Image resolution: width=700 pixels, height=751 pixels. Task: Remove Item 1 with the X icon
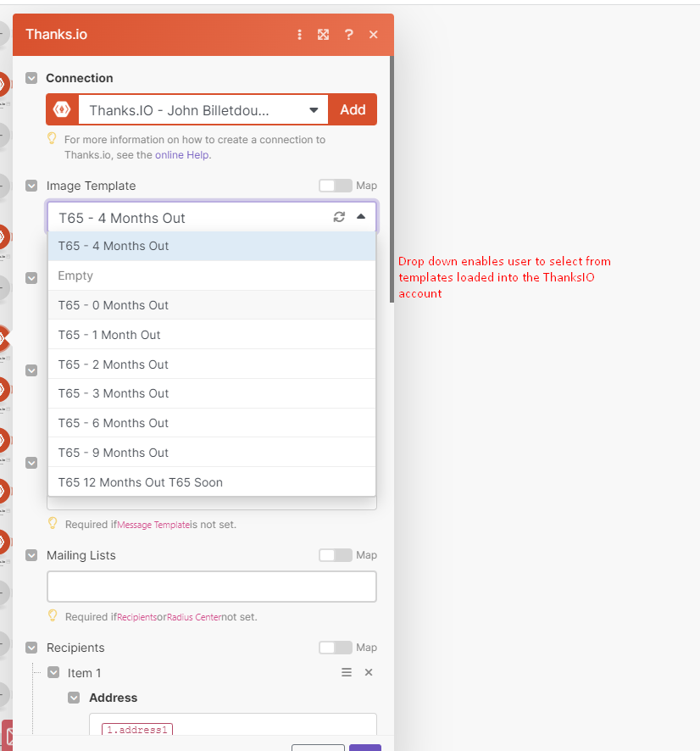coord(369,672)
